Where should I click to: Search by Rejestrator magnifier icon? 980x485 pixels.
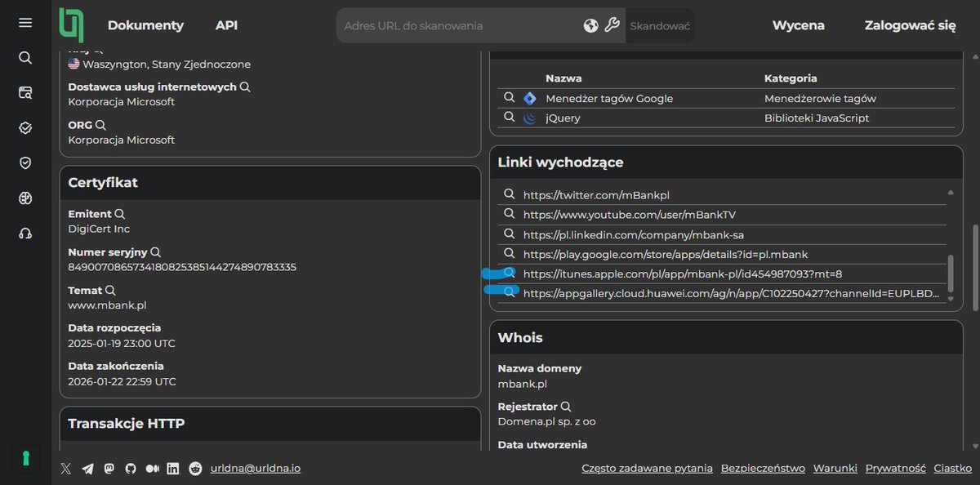point(565,406)
